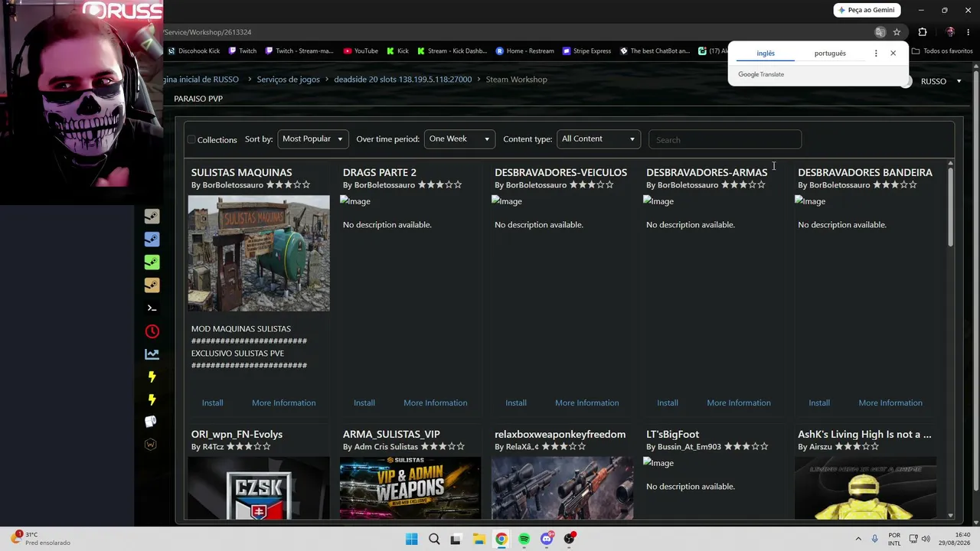Click the blue Steam sidebar icon

click(x=152, y=240)
